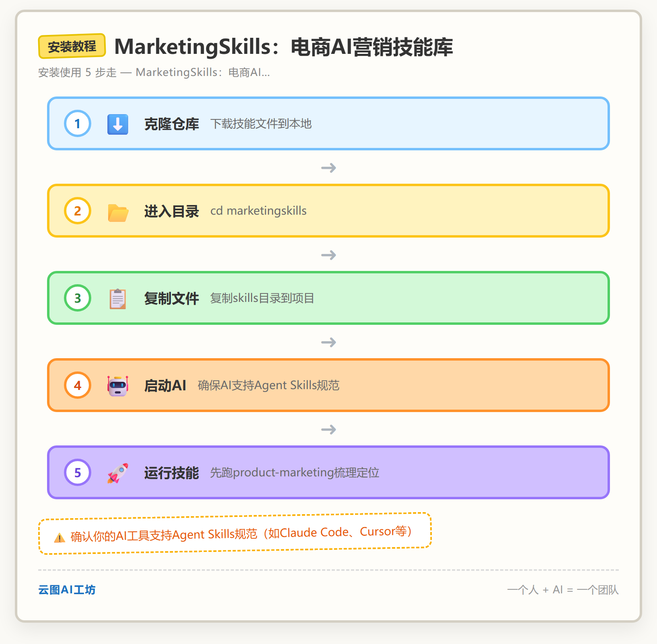657x644 pixels.
Task: Click the footer slogan 一个人 + AI = 一个团队
Action: tap(563, 590)
